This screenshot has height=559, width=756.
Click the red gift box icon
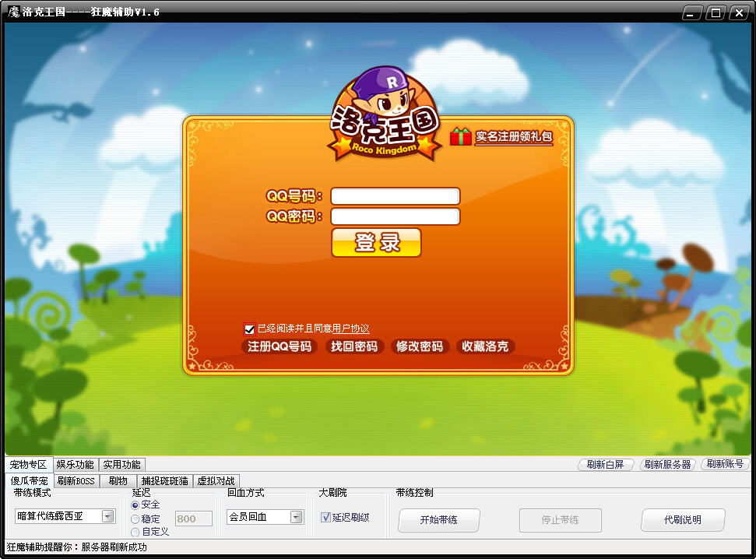tap(460, 136)
